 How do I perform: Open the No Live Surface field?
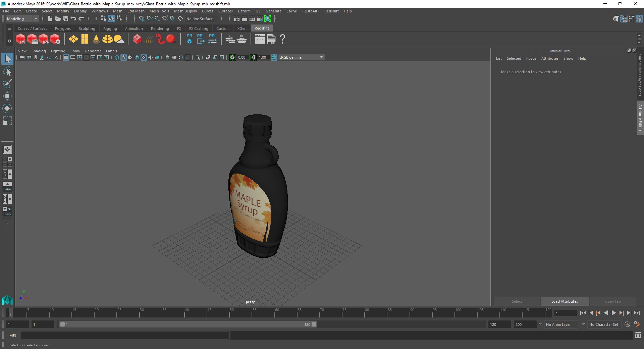point(202,19)
